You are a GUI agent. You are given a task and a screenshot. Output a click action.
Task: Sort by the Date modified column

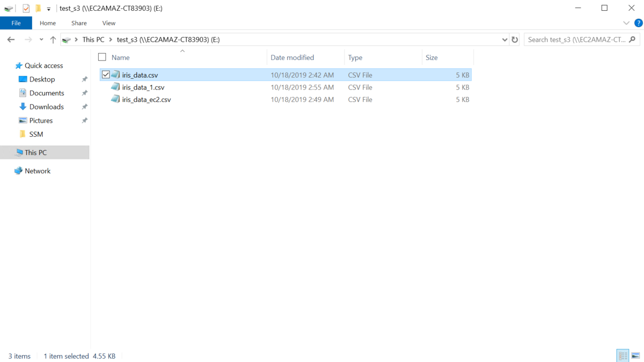pos(292,57)
